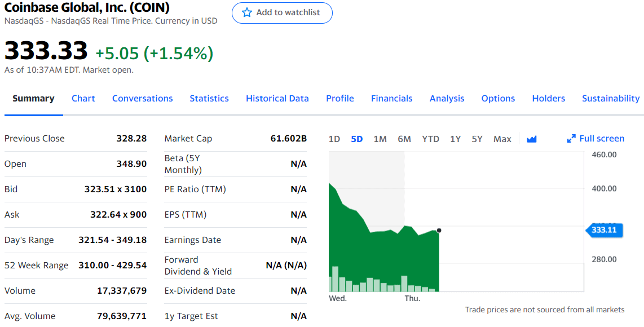
Task: Select the 1D chart range
Action: [334, 139]
